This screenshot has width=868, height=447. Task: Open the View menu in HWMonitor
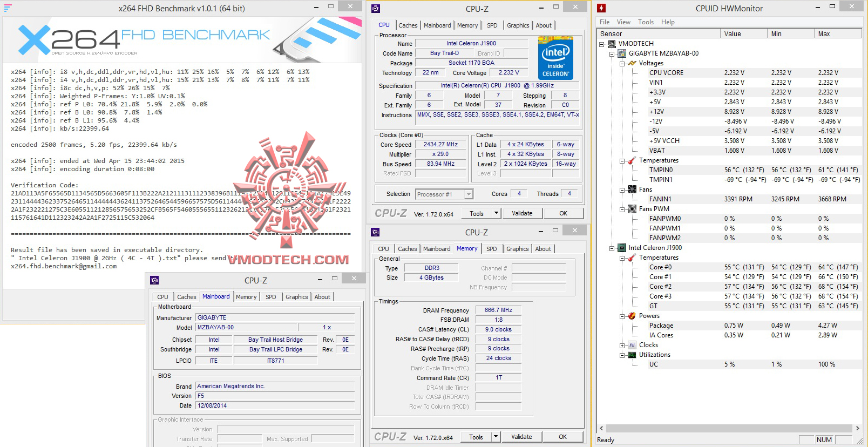[623, 22]
